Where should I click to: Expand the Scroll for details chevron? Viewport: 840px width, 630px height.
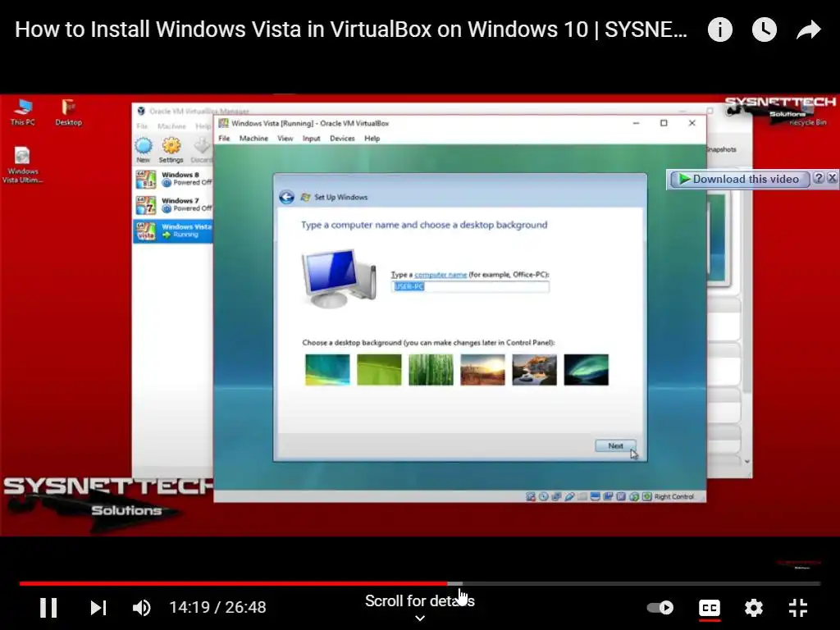(x=420, y=619)
